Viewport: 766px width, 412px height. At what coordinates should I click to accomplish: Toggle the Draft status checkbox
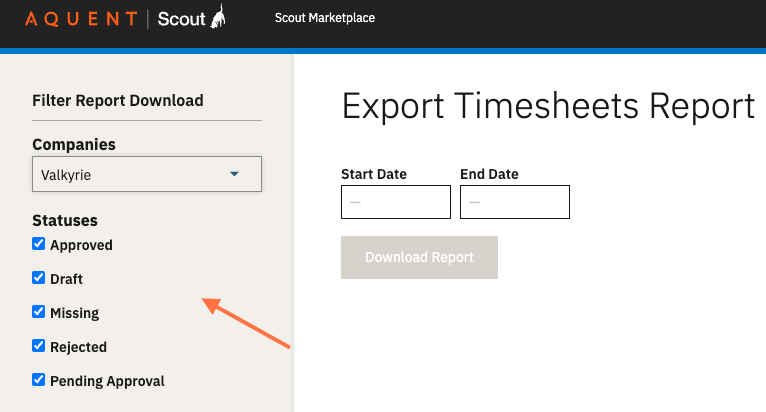click(39, 278)
